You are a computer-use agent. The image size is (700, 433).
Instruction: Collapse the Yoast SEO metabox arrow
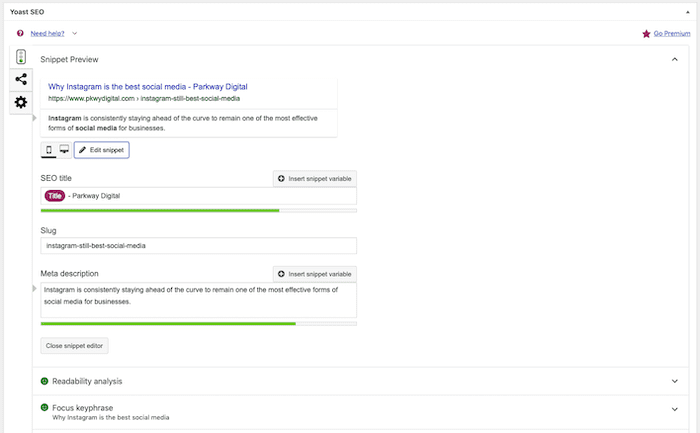(x=688, y=12)
